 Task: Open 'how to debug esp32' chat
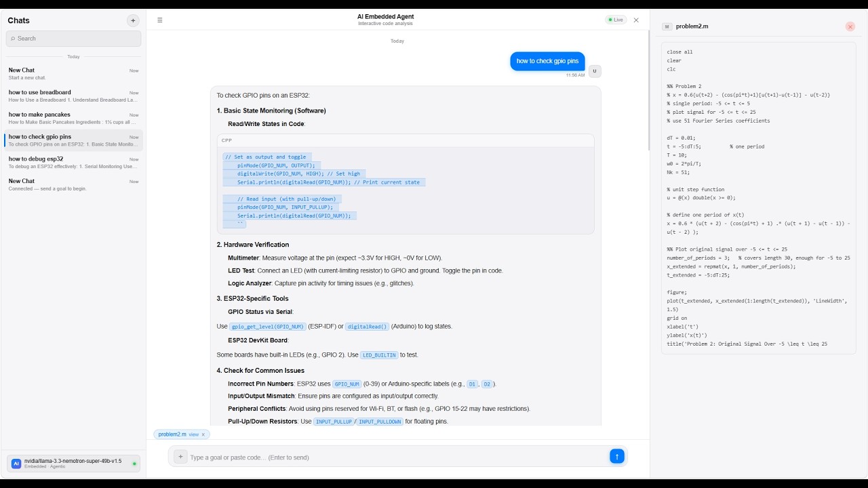pyautogui.click(x=73, y=162)
